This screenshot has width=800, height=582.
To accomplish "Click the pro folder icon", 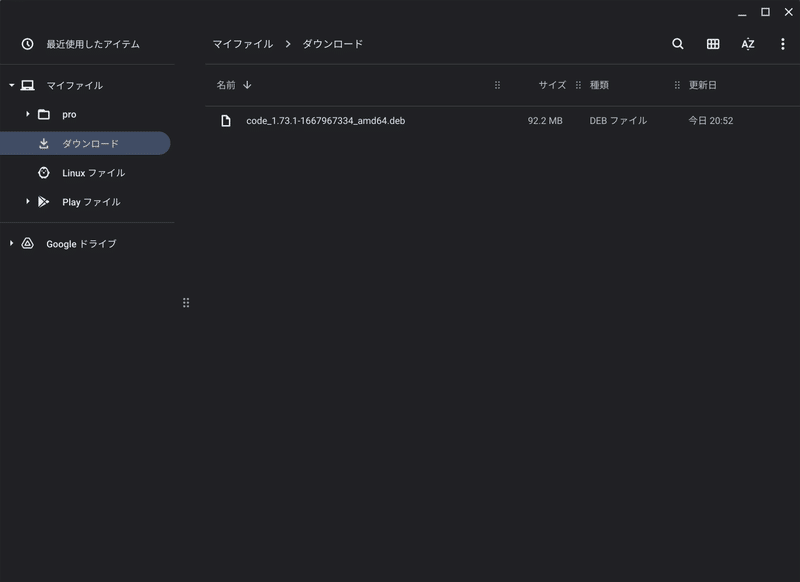I will point(44,114).
